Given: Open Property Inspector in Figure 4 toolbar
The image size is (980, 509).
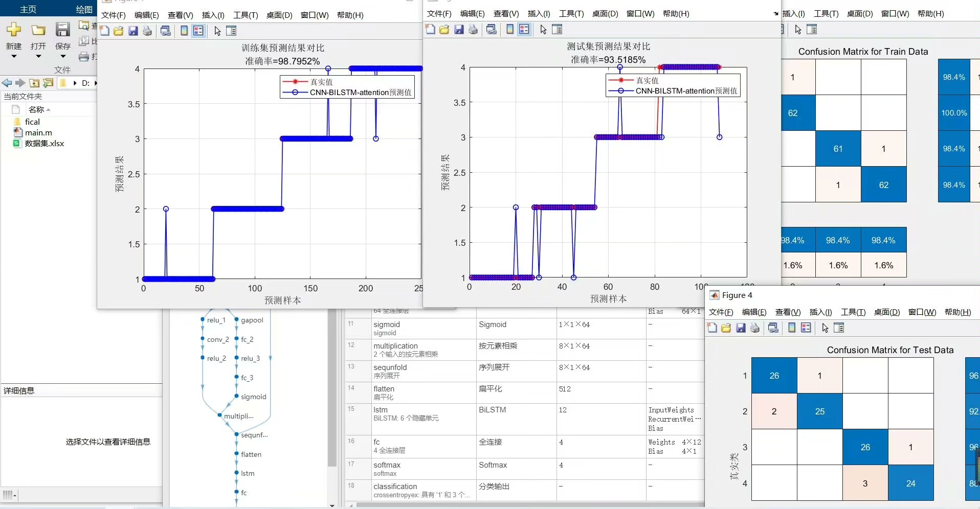Looking at the screenshot, I should click(839, 328).
